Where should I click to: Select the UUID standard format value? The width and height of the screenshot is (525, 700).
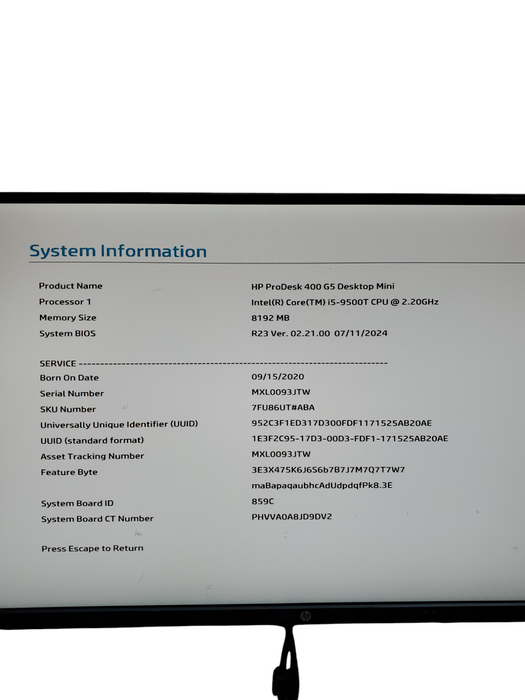[x=350, y=438]
